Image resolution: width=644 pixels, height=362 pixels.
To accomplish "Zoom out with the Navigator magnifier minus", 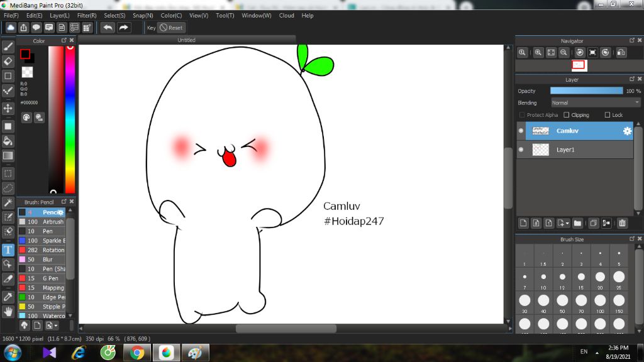I will point(563,53).
